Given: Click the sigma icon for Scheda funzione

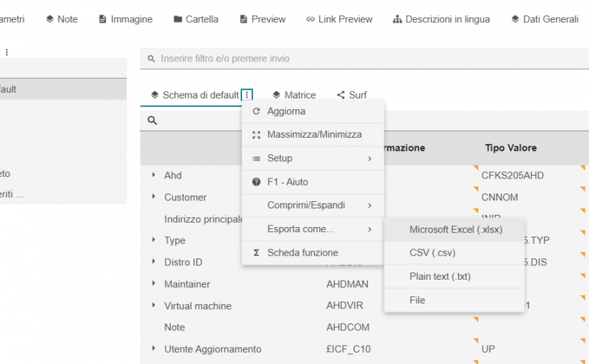Looking at the screenshot, I should [x=256, y=253].
